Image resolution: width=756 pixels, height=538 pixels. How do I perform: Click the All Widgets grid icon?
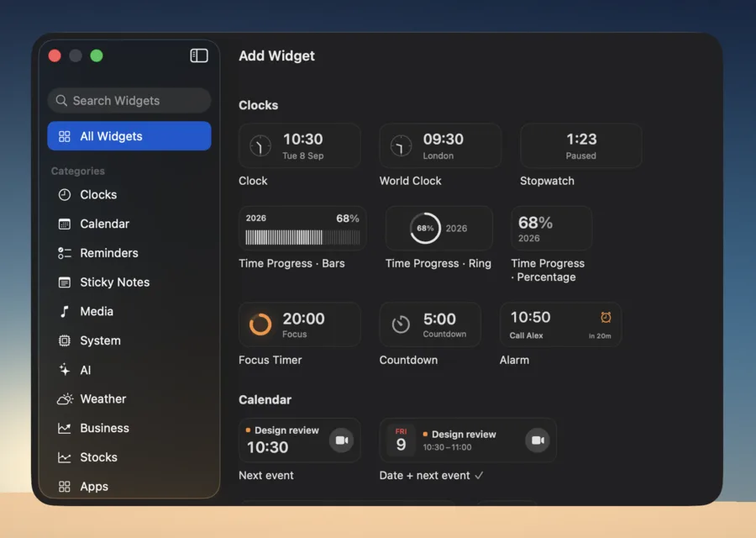(64, 136)
